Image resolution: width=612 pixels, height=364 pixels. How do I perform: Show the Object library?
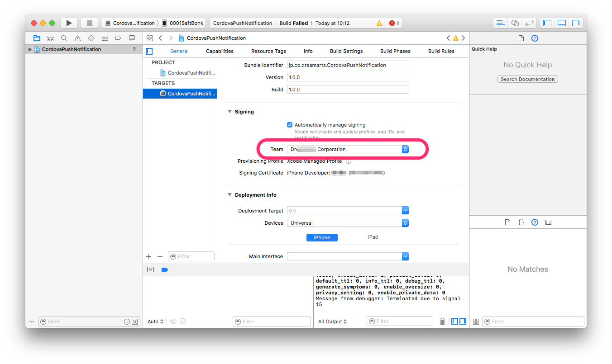(535, 222)
